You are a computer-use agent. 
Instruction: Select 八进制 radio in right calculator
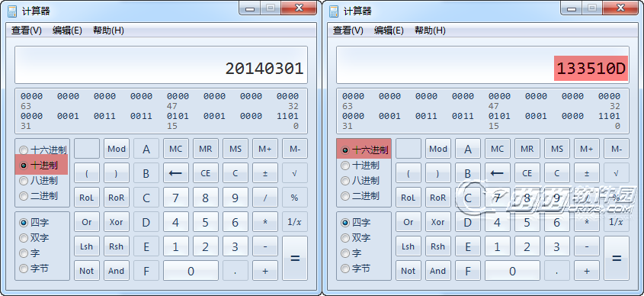[x=360, y=181]
